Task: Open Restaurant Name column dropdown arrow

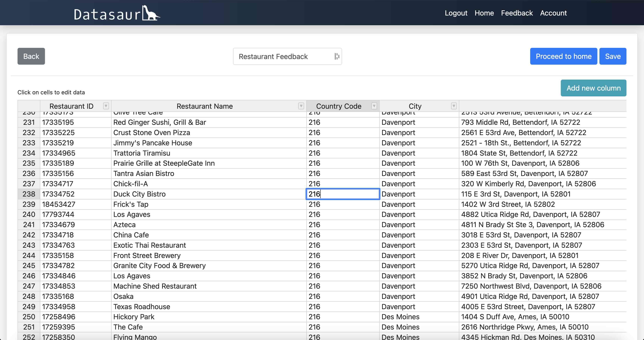Action: point(301,106)
